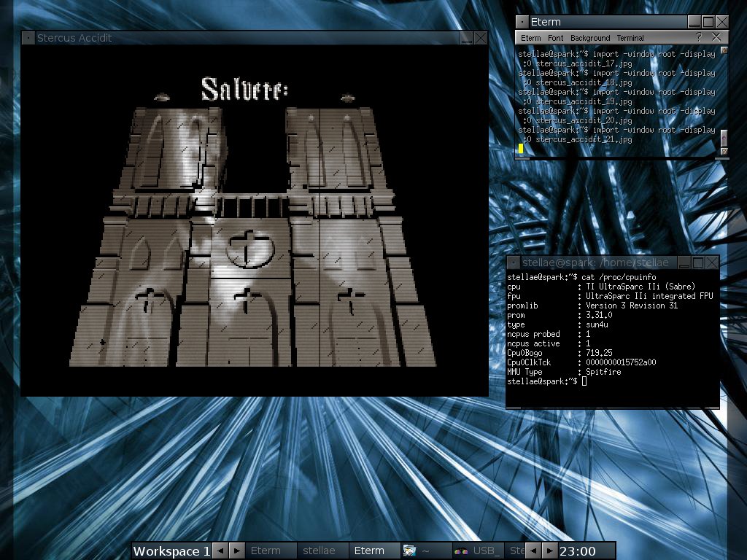Screen dimensions: 747x560
Task: Click the right arrow beside the 23:00 clock
Action: [x=549, y=551]
